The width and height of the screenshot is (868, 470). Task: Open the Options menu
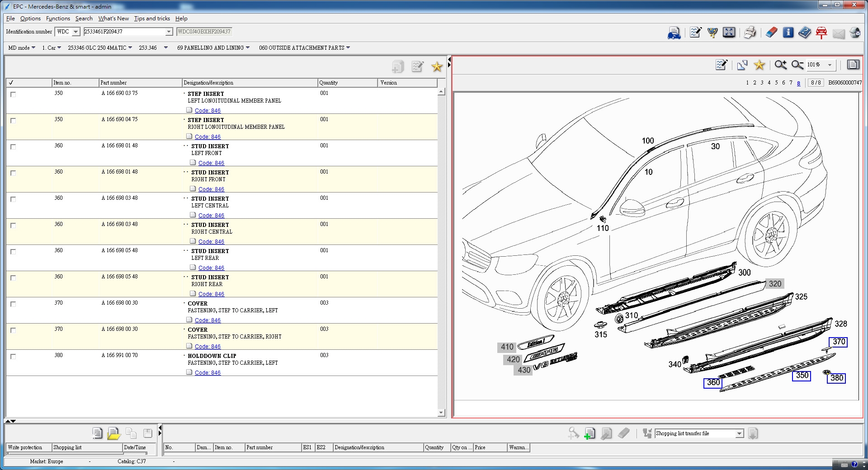30,19
